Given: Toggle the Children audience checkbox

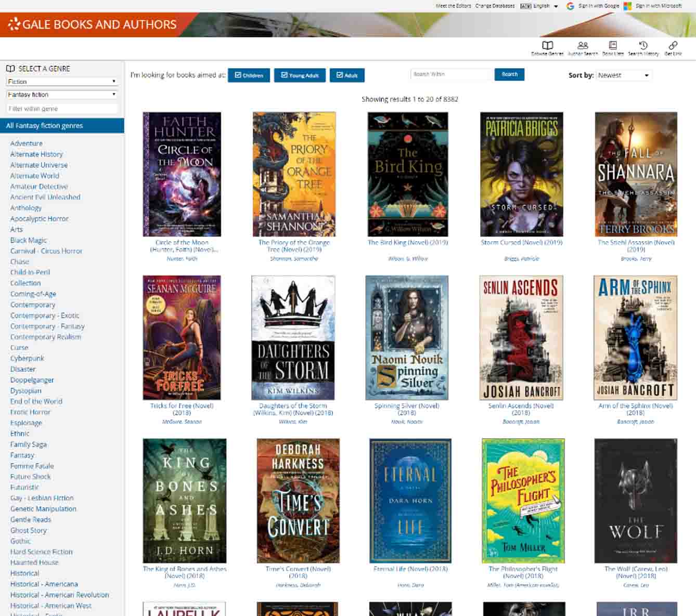Looking at the screenshot, I should tap(249, 75).
